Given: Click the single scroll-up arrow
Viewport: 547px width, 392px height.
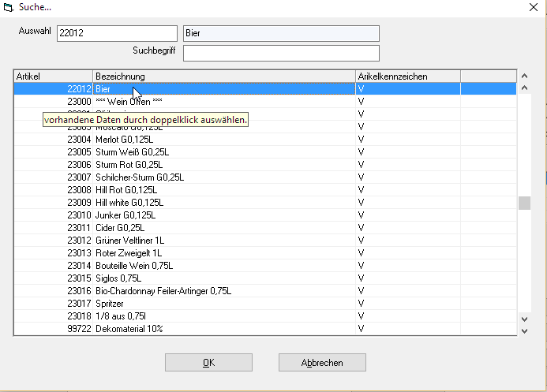Looking at the screenshot, I should (524, 88).
